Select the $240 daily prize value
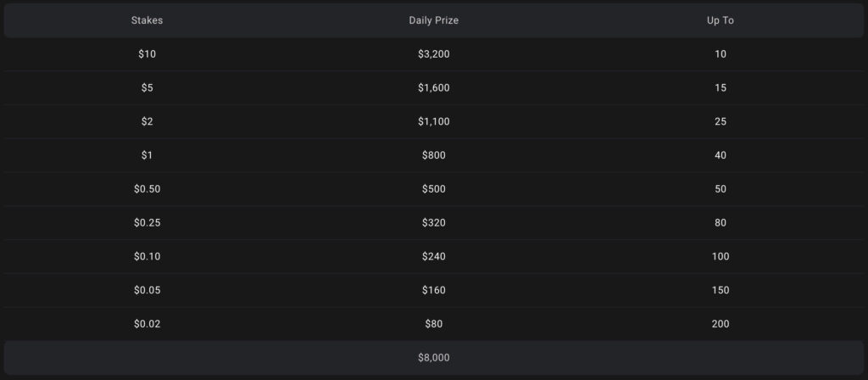The height and width of the screenshot is (380, 868). [433, 256]
